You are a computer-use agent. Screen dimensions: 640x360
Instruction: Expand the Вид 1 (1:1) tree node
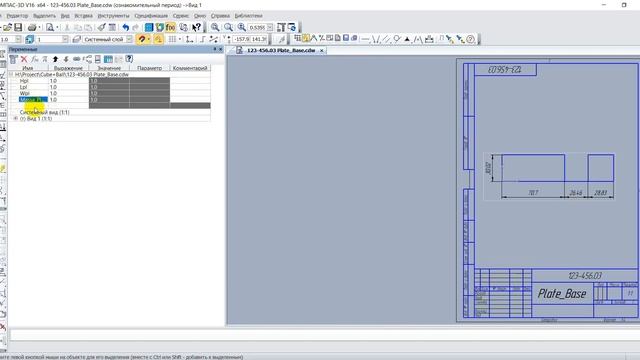[x=16, y=118]
